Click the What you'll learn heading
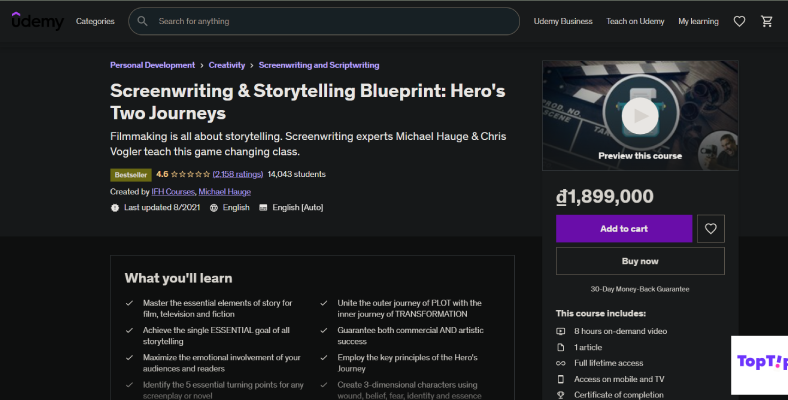 tap(178, 278)
